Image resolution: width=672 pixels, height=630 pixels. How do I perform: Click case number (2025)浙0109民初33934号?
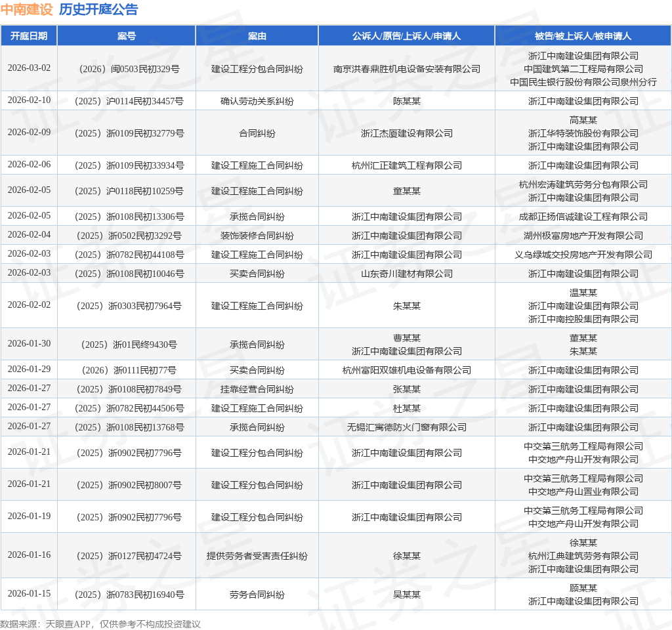point(129,165)
